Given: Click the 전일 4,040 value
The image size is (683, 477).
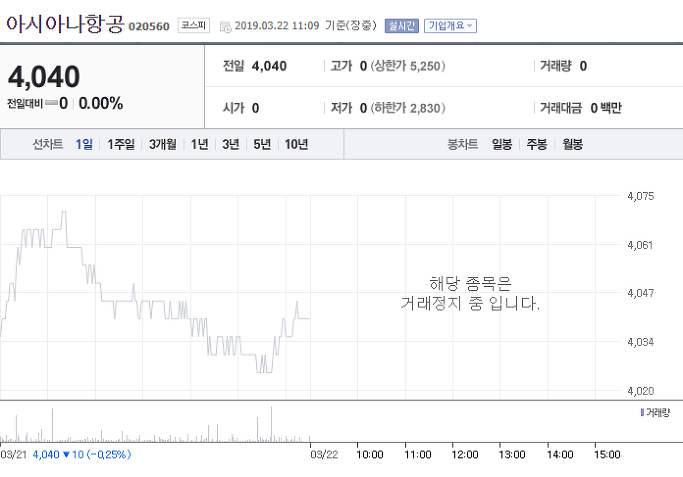Looking at the screenshot, I should [269, 66].
